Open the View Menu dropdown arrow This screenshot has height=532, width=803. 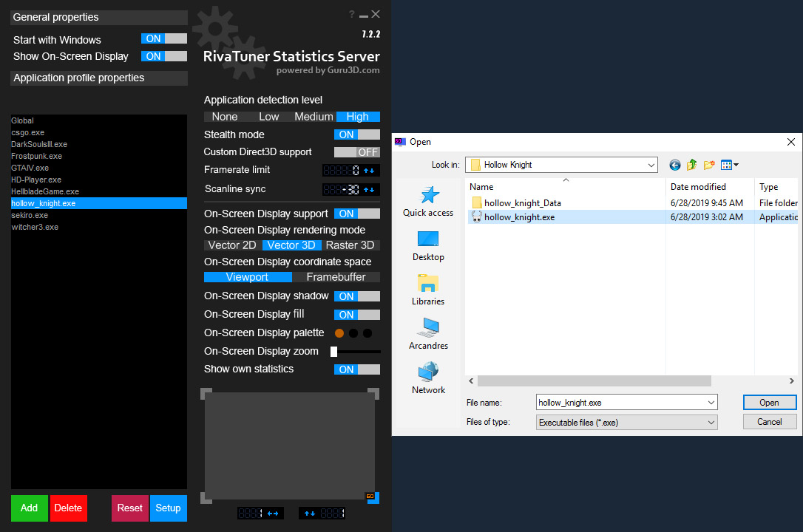pyautogui.click(x=736, y=165)
